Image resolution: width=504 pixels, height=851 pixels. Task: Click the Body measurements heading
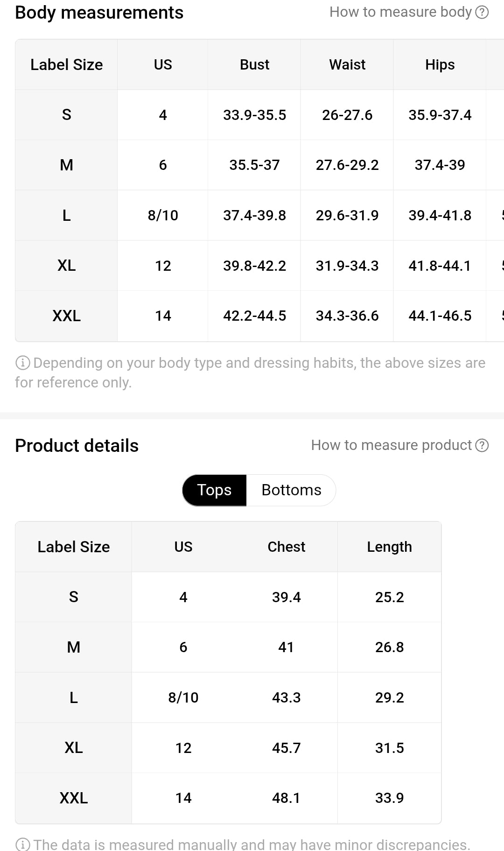[x=99, y=13]
